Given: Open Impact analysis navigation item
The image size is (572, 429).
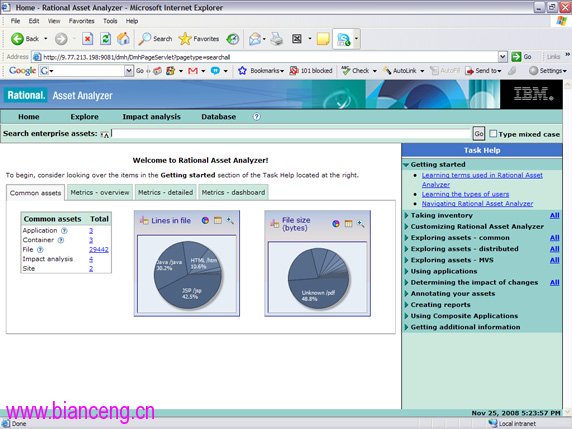Looking at the screenshot, I should click(x=151, y=117).
